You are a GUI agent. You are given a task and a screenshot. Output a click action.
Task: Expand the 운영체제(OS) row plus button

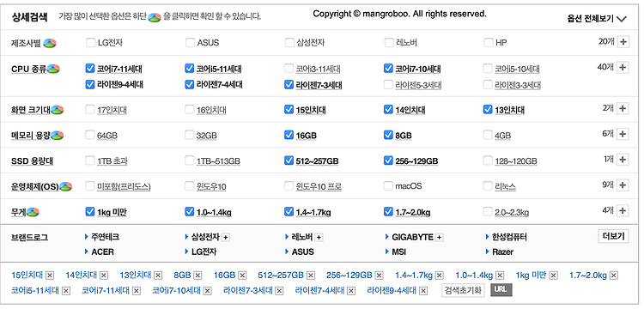click(623, 185)
